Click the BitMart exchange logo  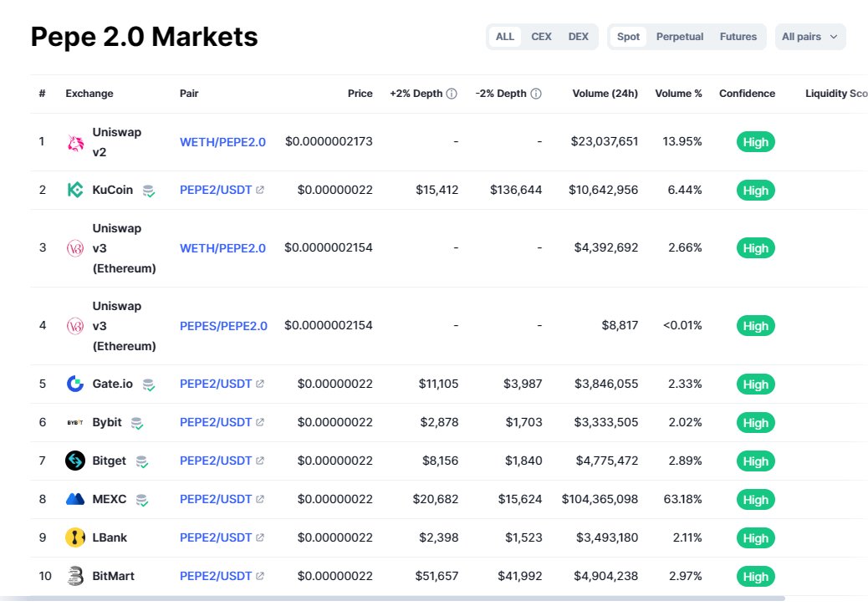(x=75, y=576)
